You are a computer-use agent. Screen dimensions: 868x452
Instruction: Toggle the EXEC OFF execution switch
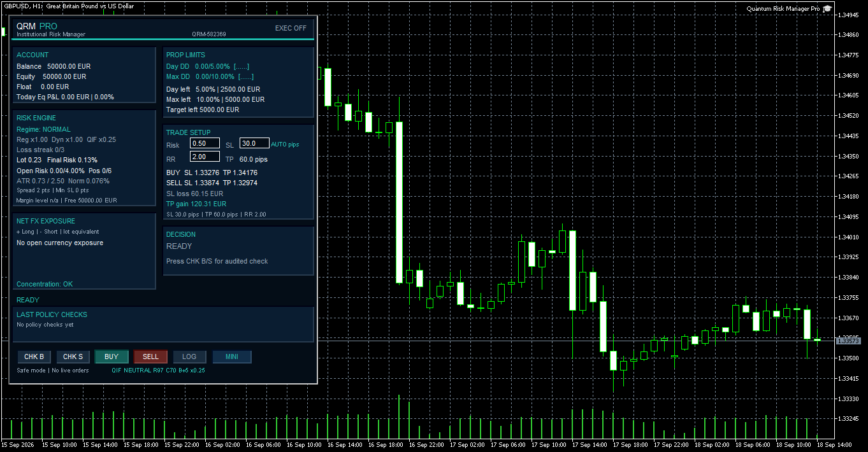[291, 28]
